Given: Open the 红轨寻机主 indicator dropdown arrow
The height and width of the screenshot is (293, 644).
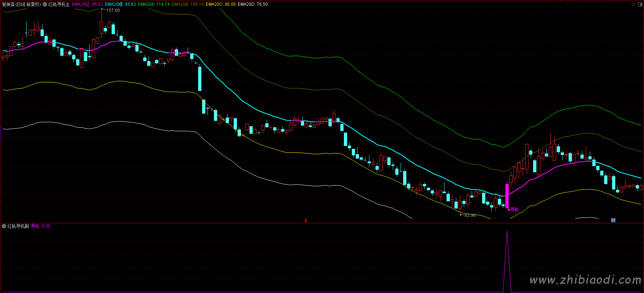Looking at the screenshot, I should pos(45,4).
